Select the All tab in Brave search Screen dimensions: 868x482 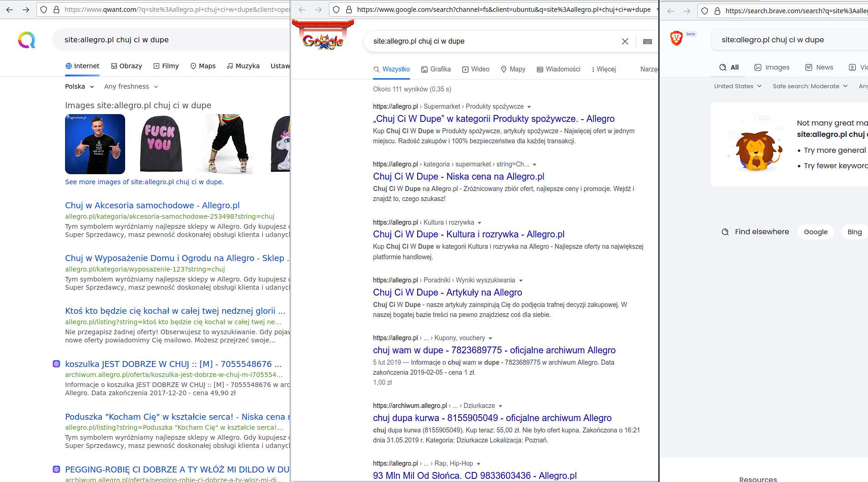pos(729,67)
